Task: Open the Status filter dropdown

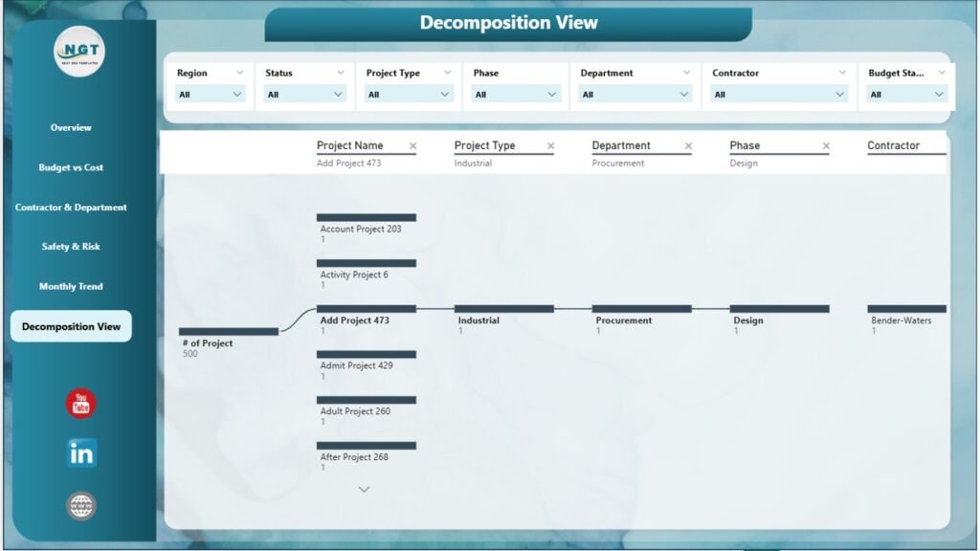Action: [x=337, y=94]
